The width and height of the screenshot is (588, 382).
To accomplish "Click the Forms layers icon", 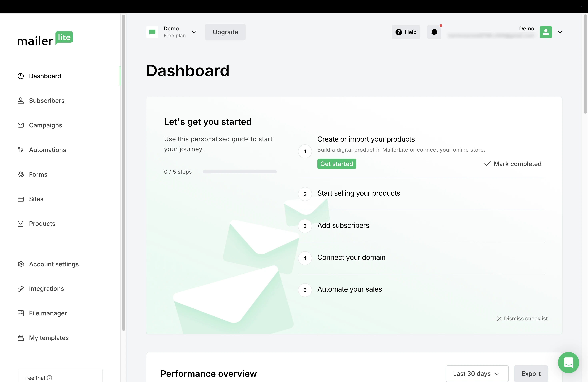I will click(21, 174).
